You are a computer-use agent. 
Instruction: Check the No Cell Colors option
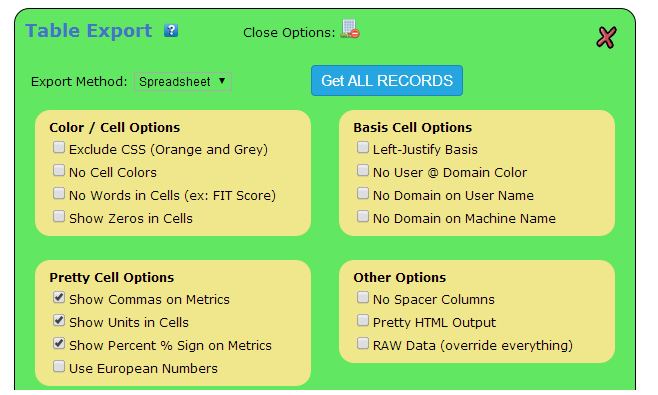pos(59,170)
